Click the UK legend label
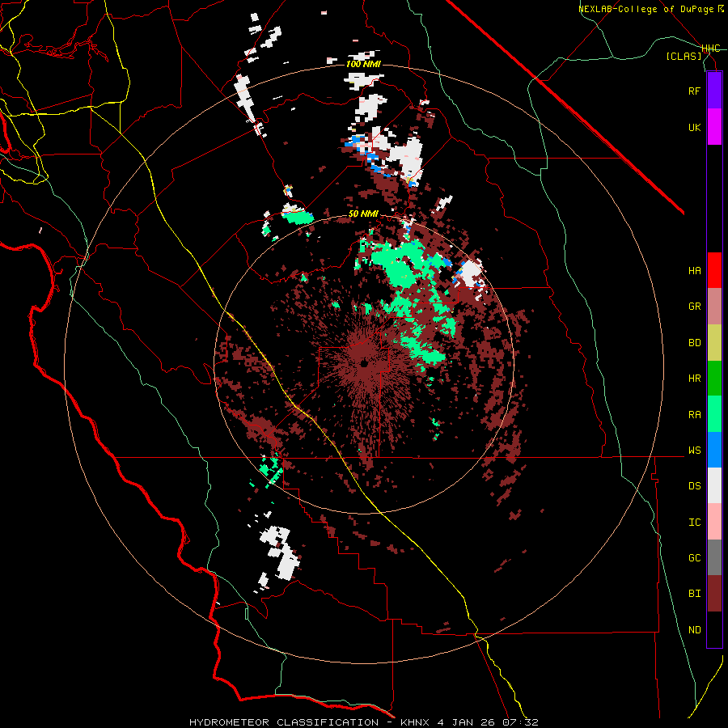This screenshot has width=728, height=728. [694, 127]
